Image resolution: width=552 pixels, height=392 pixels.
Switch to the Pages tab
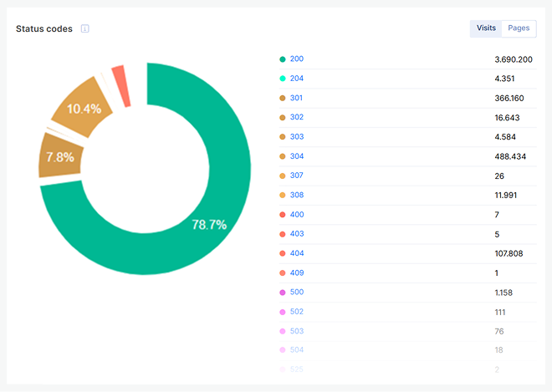(519, 28)
